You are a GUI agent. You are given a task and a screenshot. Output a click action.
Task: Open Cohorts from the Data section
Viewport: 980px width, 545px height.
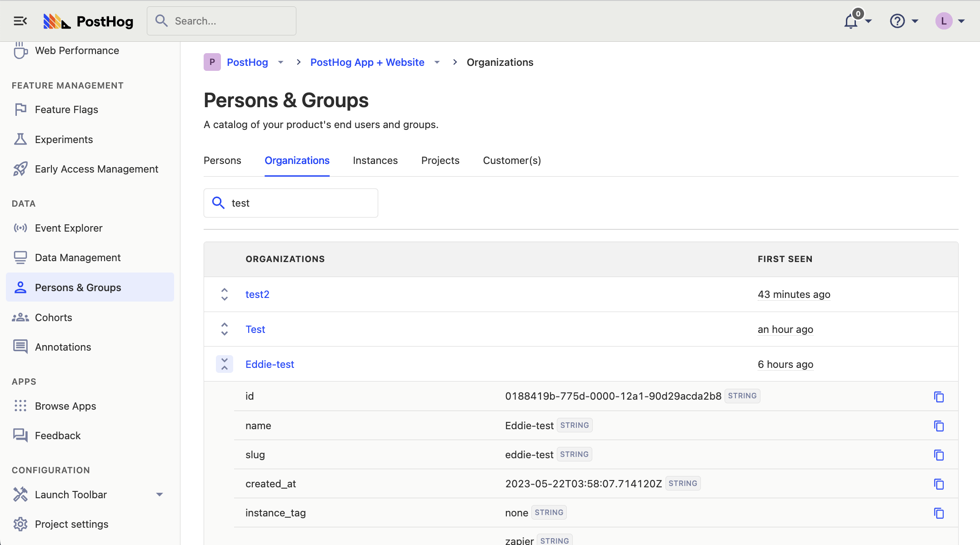pyautogui.click(x=53, y=317)
